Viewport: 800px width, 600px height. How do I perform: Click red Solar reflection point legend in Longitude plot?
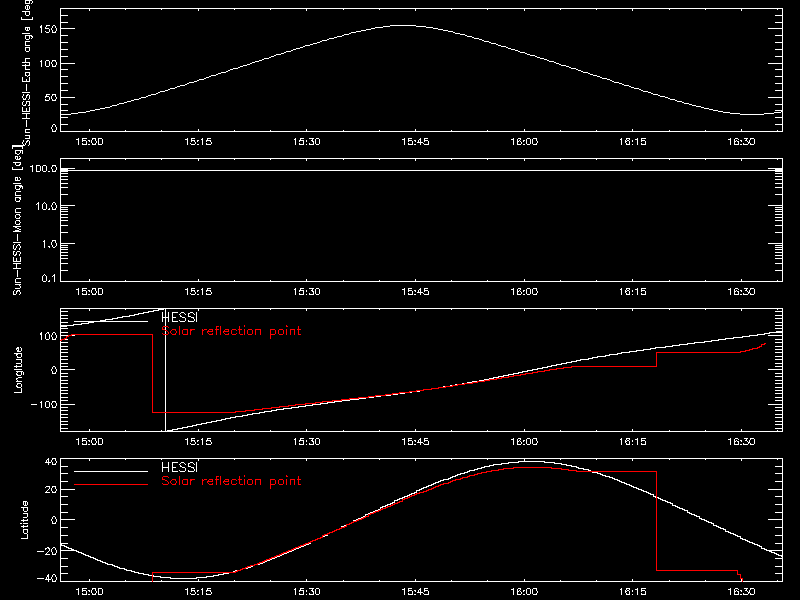pos(231,331)
